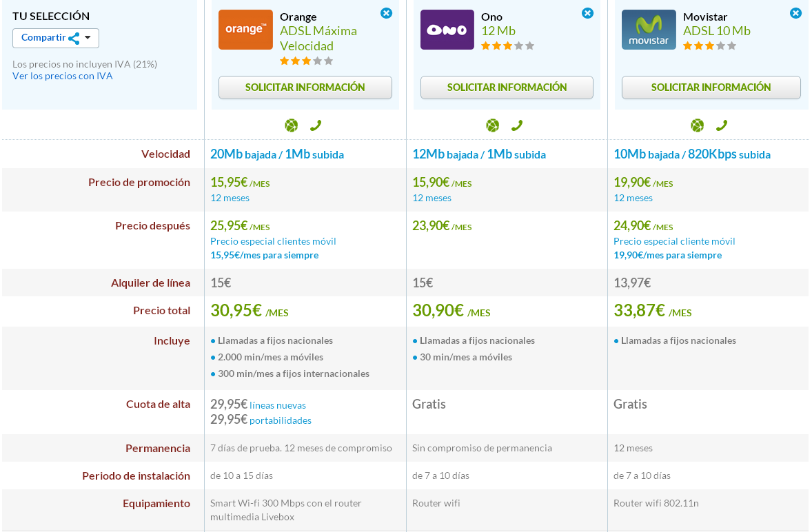Click '2.000 min/mes a móviles' item
812x532 pixels.
pyautogui.click(x=270, y=357)
